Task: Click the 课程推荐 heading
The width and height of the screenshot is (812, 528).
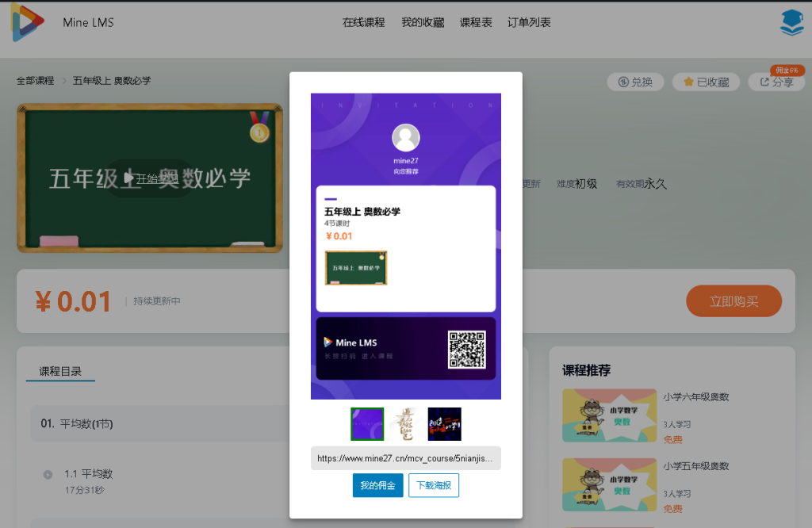Action: (586, 370)
